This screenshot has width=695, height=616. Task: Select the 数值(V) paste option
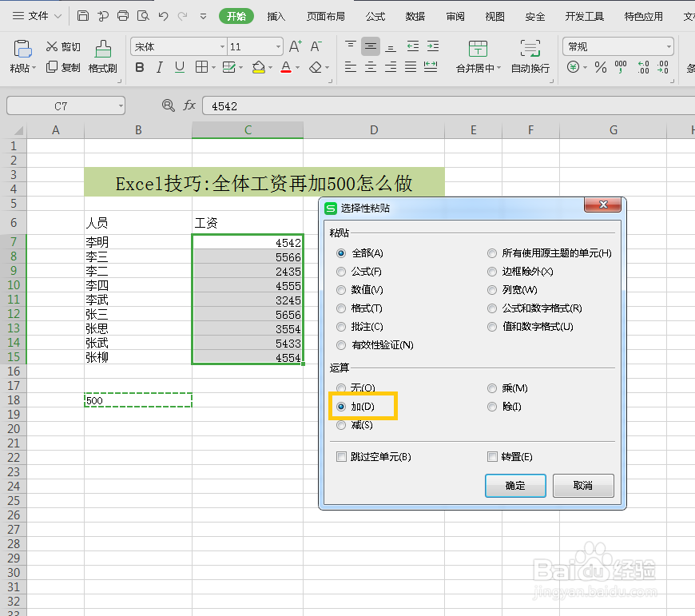[341, 290]
